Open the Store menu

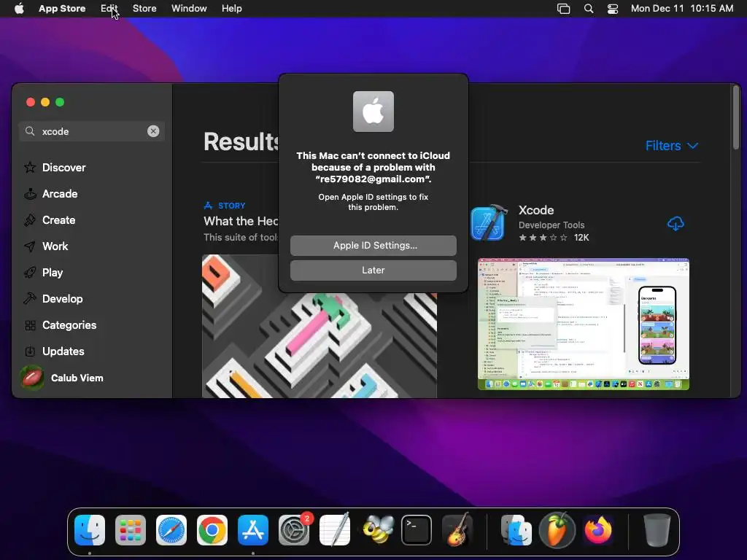click(144, 9)
